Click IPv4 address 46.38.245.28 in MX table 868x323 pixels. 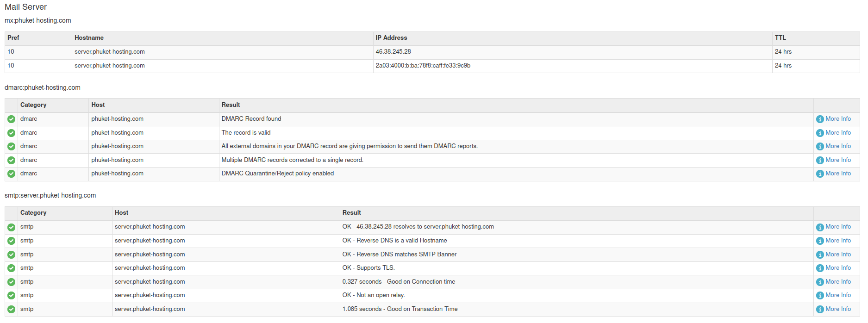(393, 52)
